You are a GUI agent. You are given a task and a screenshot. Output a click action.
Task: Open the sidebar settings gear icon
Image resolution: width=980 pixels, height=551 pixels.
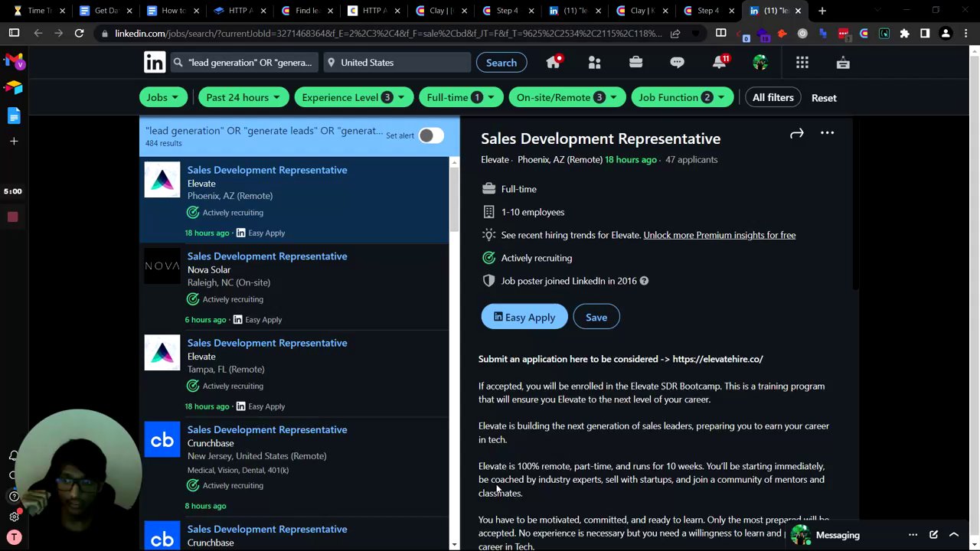tap(14, 517)
